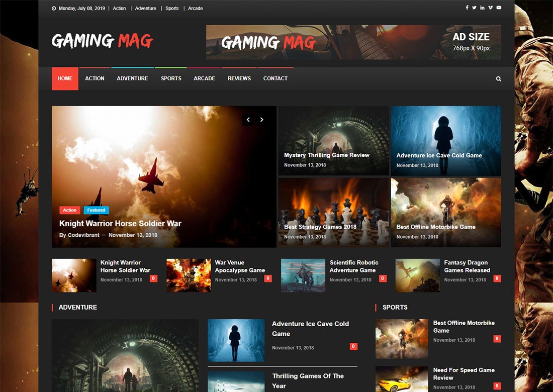Click the War Venue Apocalypse thumbnail
This screenshot has height=392, width=553.
point(189,275)
